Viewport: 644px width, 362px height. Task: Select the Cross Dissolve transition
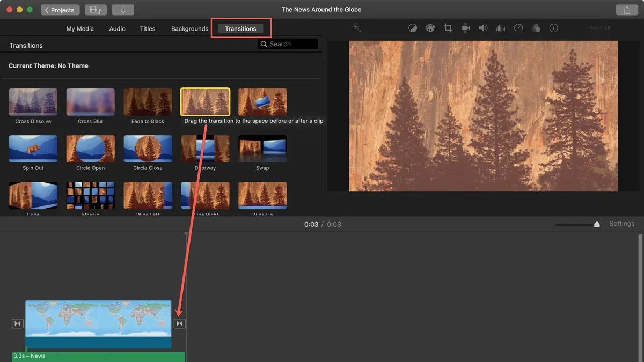33,102
